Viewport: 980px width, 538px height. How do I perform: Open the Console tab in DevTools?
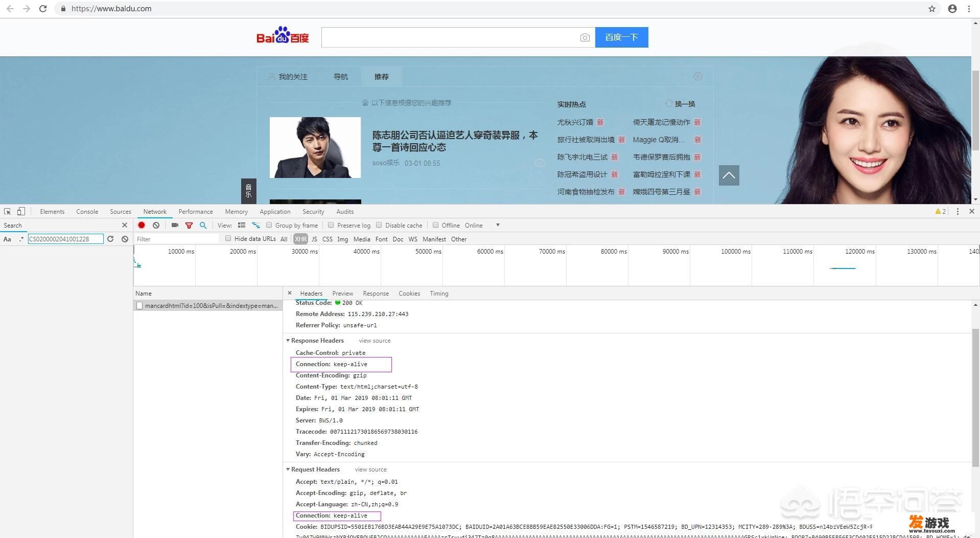pyautogui.click(x=87, y=211)
